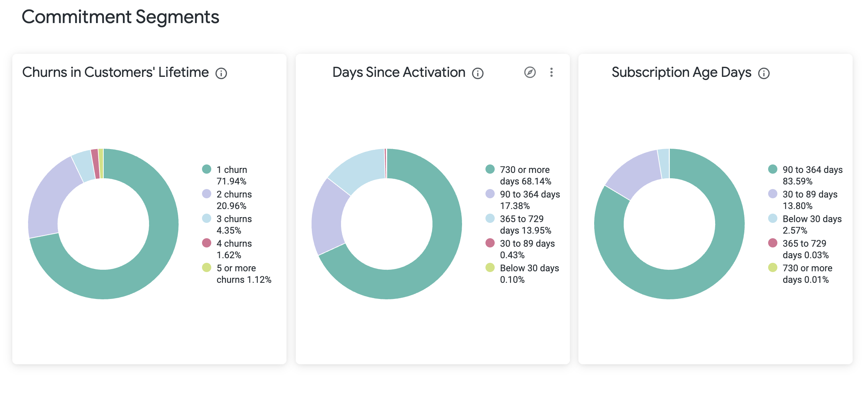Click the yellow-green 5 or more churns dot

tap(207, 267)
